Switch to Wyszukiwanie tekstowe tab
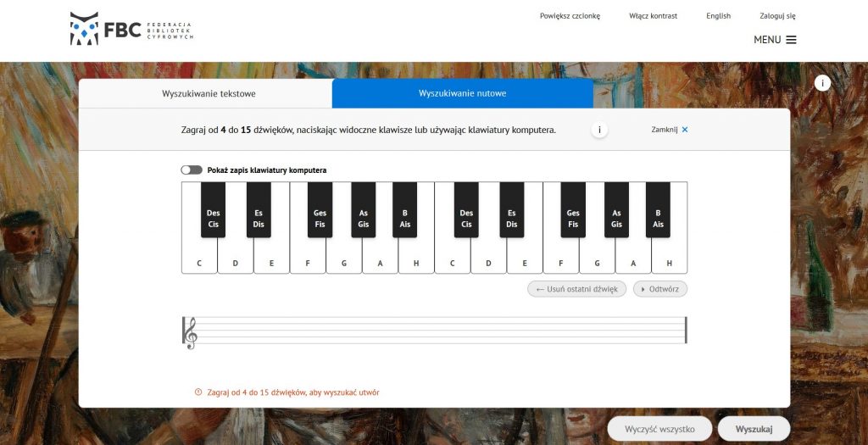Screen dimensions: 868x445 click(x=209, y=93)
